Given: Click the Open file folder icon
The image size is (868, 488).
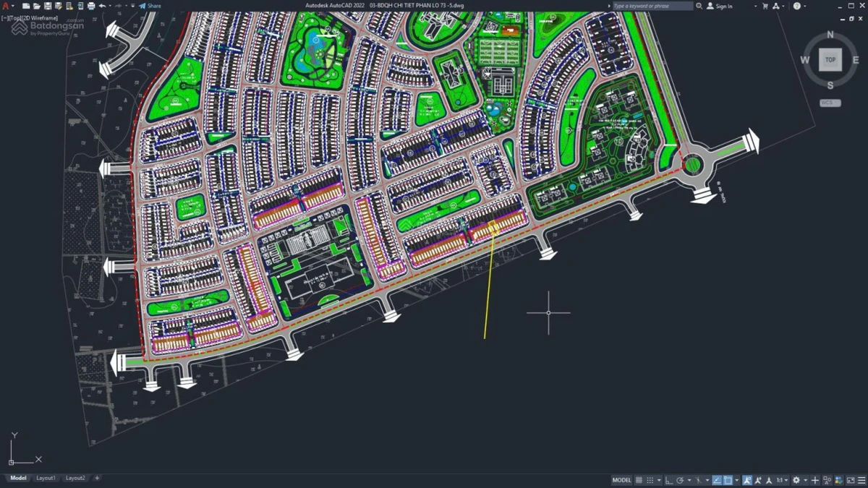Looking at the screenshot, I should (x=37, y=6).
